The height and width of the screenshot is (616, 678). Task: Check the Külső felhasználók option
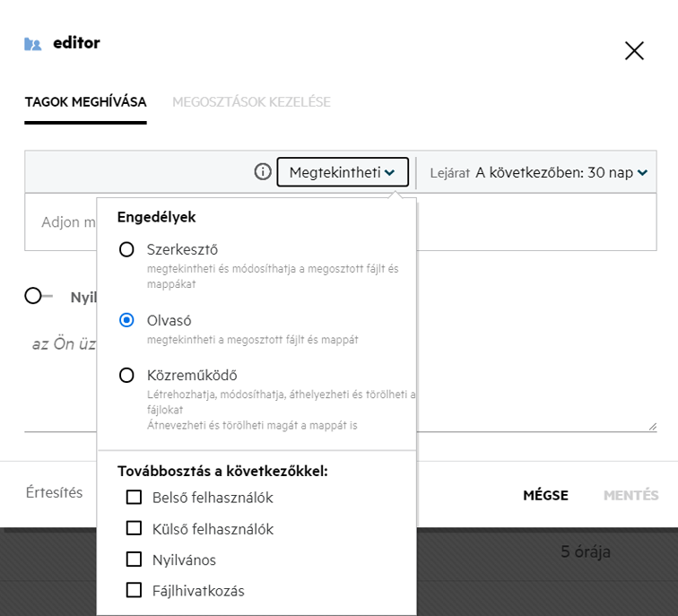[x=135, y=528]
